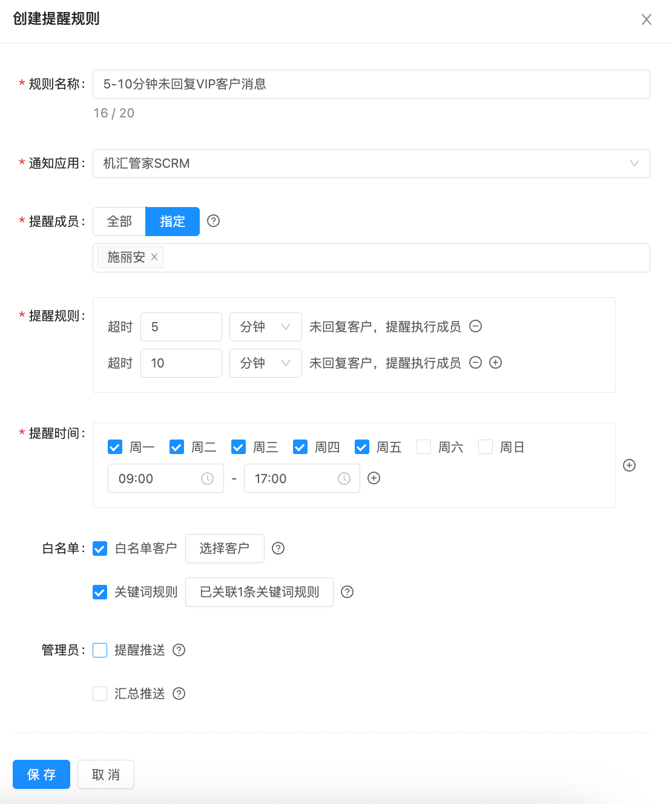The width and height of the screenshot is (672, 804).
Task: Select the 指定 members option
Action: point(173,222)
